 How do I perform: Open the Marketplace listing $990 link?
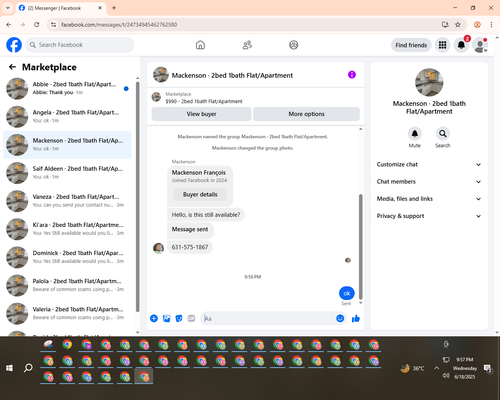click(x=204, y=101)
